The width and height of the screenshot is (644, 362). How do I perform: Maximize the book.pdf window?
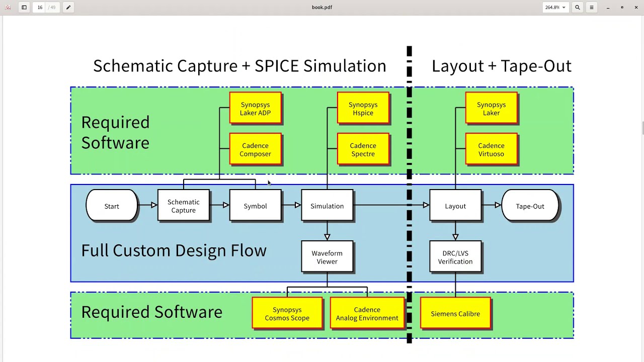click(x=622, y=8)
